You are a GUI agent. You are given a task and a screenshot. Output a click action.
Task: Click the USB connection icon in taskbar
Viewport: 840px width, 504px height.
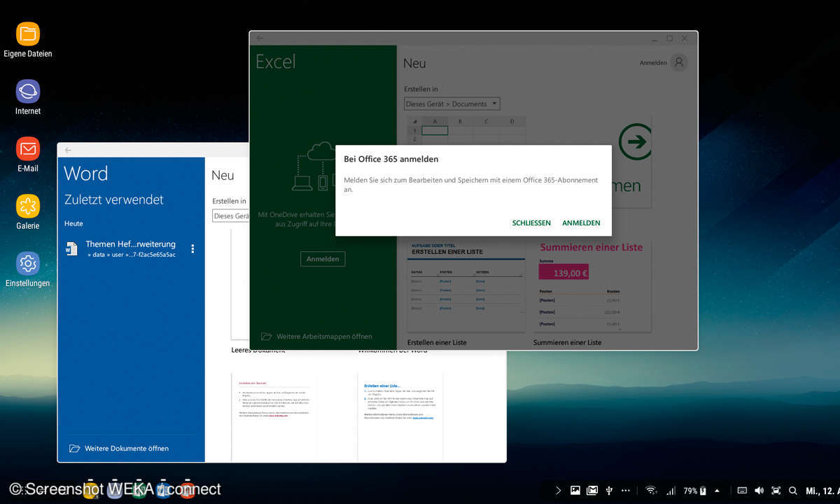click(x=609, y=491)
